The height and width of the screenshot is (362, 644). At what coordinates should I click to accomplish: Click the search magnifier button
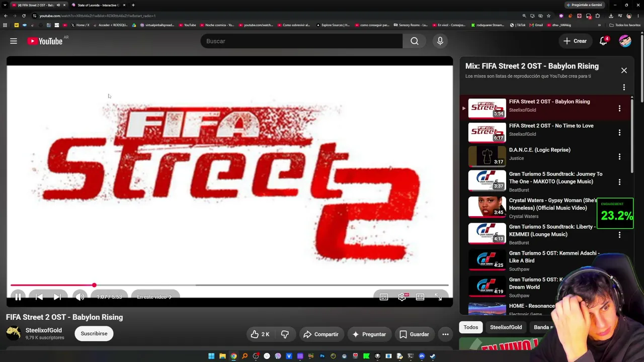point(414,41)
